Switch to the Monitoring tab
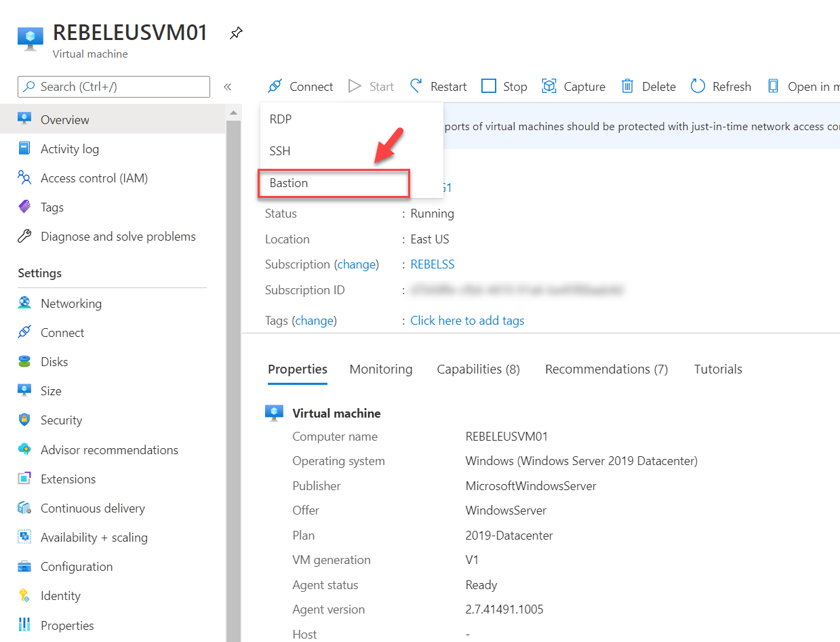Screen dimensions: 840x642 coord(381,369)
